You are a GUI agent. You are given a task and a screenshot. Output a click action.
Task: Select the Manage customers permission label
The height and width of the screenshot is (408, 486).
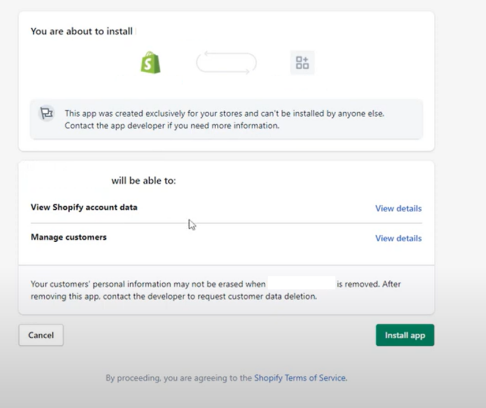[x=69, y=237]
